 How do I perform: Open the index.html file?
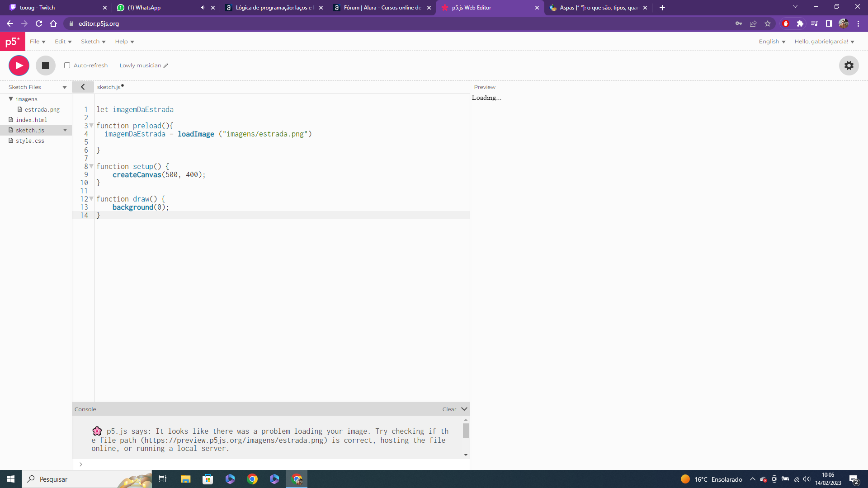coord(31,120)
